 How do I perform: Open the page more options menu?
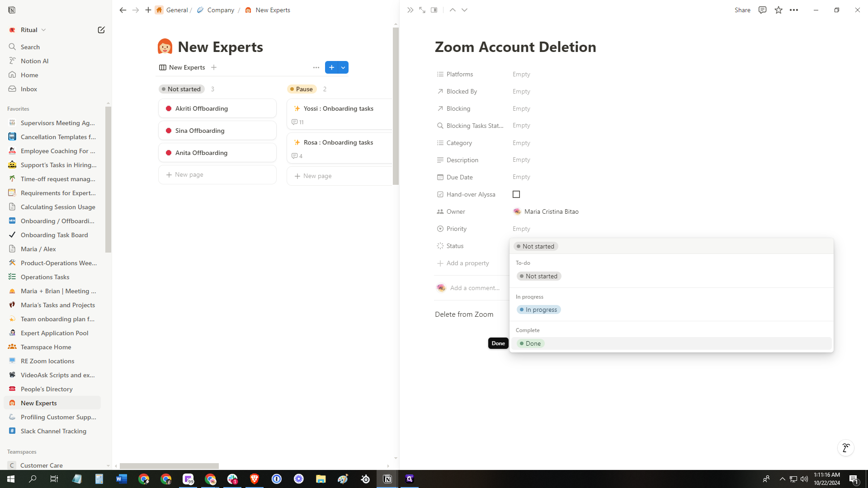[x=794, y=10]
